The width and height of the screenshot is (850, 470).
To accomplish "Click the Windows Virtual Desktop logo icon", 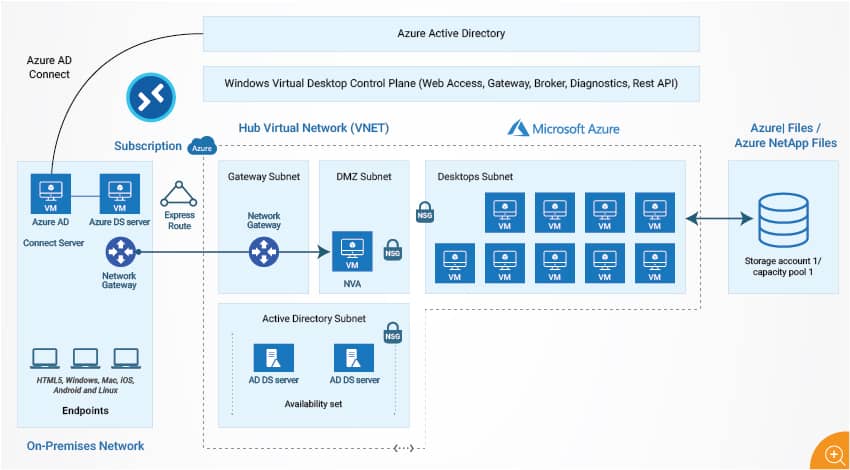I will 151,100.
